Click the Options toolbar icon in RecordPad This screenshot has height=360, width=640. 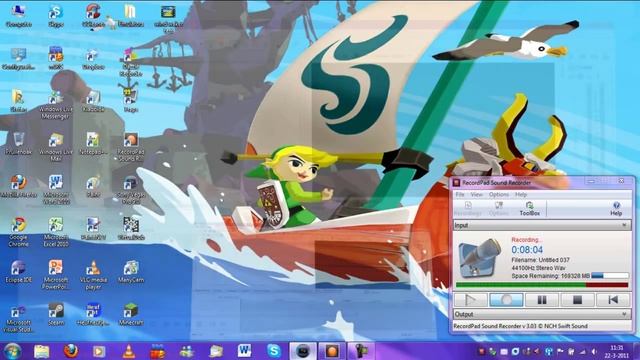point(498,209)
